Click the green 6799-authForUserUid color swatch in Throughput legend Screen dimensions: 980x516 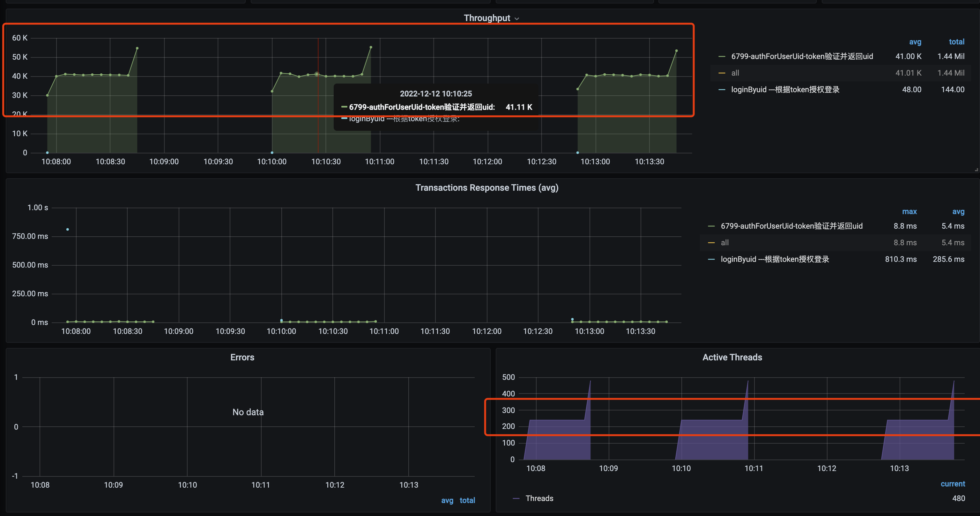pos(721,57)
